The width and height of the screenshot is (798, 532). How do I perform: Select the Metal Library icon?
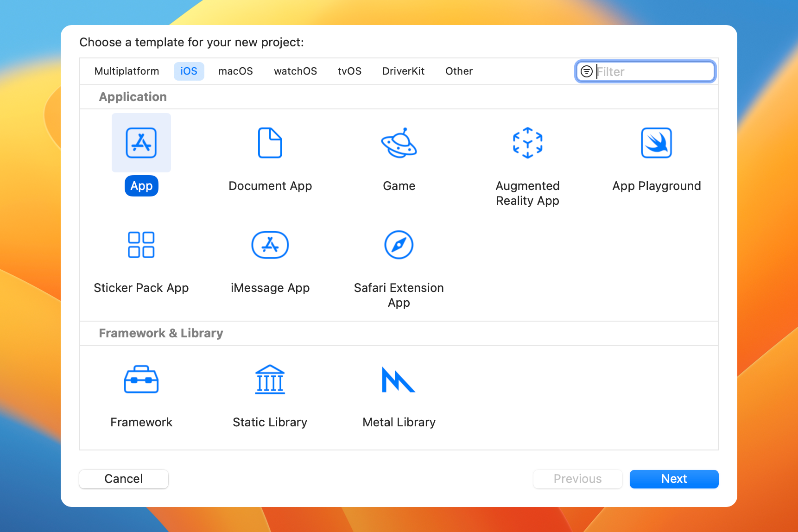(x=399, y=380)
